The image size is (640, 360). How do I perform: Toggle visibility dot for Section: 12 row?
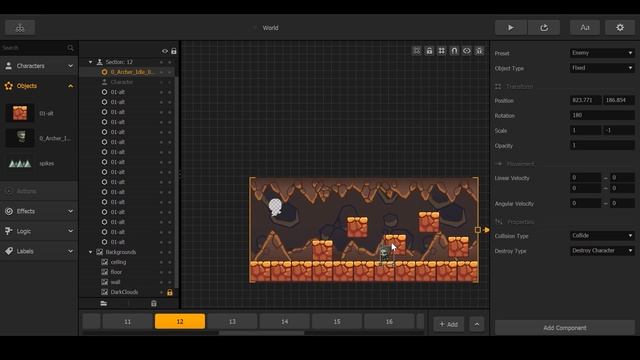point(161,62)
